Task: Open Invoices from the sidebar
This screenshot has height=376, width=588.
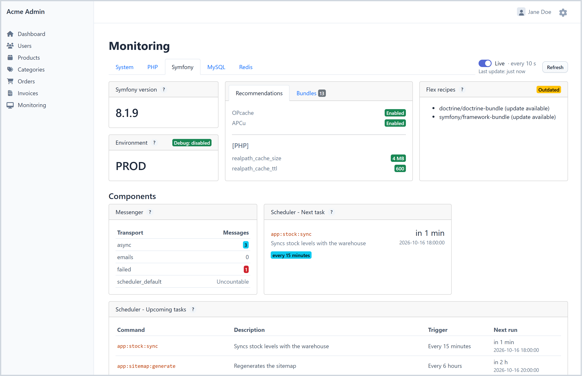Action: 28,94
